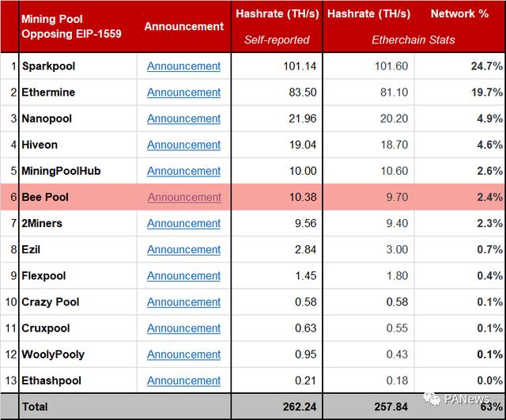The height and width of the screenshot is (420, 506).
Task: Click the Announcement column header
Action: [184, 26]
